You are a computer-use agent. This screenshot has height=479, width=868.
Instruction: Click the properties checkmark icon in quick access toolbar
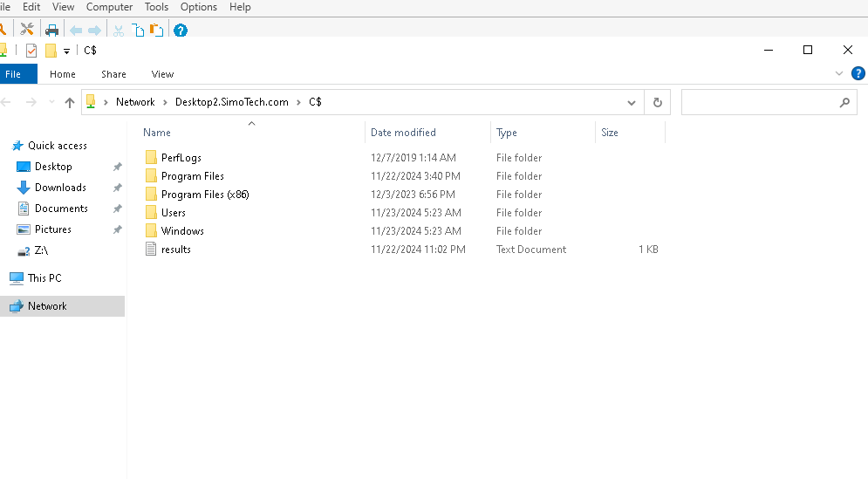pos(31,51)
